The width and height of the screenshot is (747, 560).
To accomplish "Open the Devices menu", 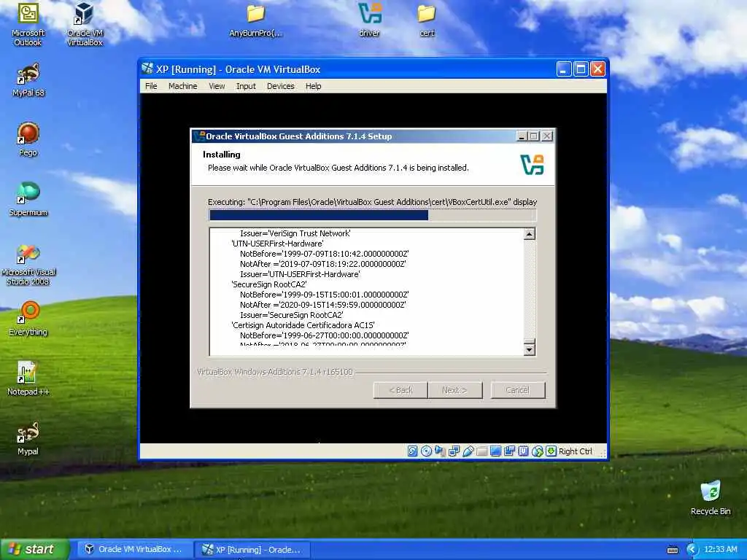I will (281, 86).
